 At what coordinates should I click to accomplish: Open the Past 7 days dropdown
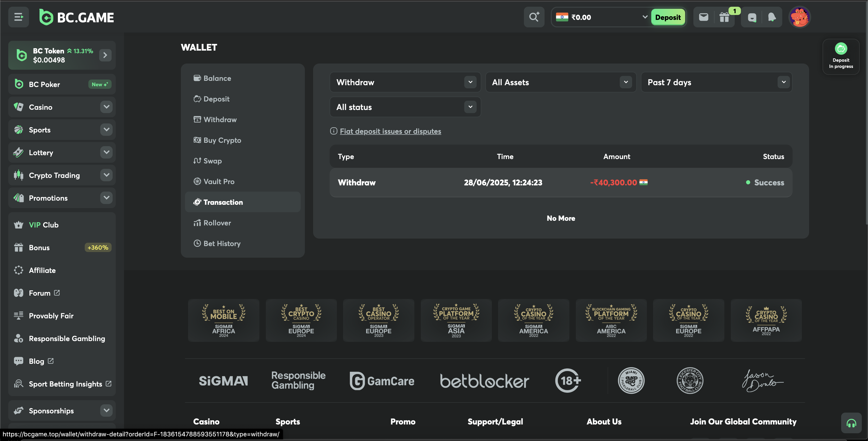716,82
